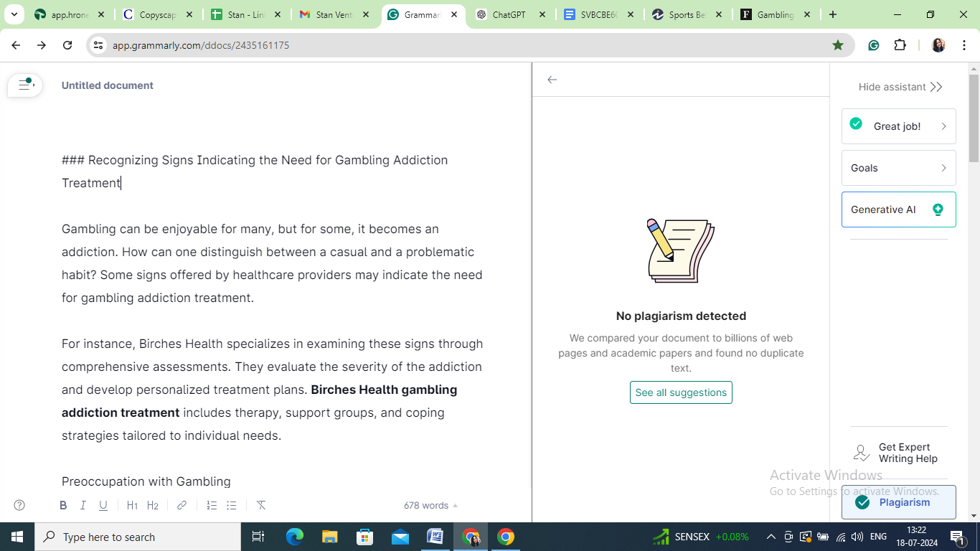Clear formatting with the eraser icon
Image resolution: width=980 pixels, height=551 pixels.
261,505
